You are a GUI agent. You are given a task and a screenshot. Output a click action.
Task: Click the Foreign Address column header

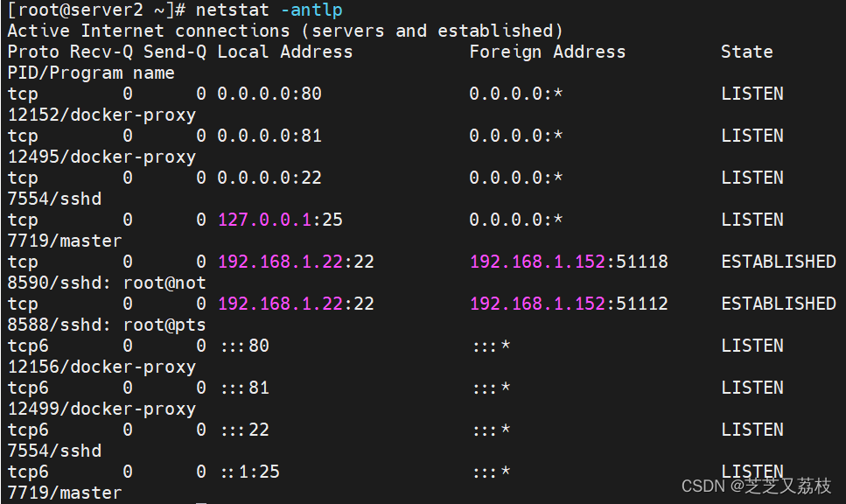pyautogui.click(x=547, y=52)
